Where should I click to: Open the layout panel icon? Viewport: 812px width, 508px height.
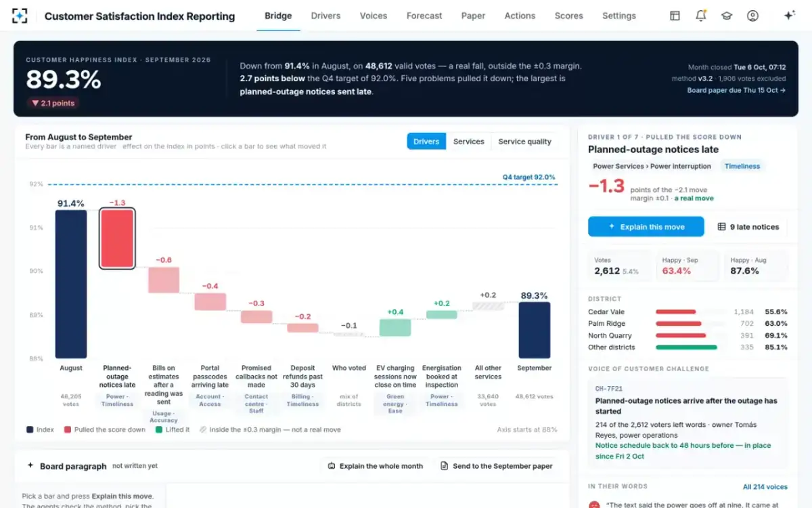pos(675,16)
